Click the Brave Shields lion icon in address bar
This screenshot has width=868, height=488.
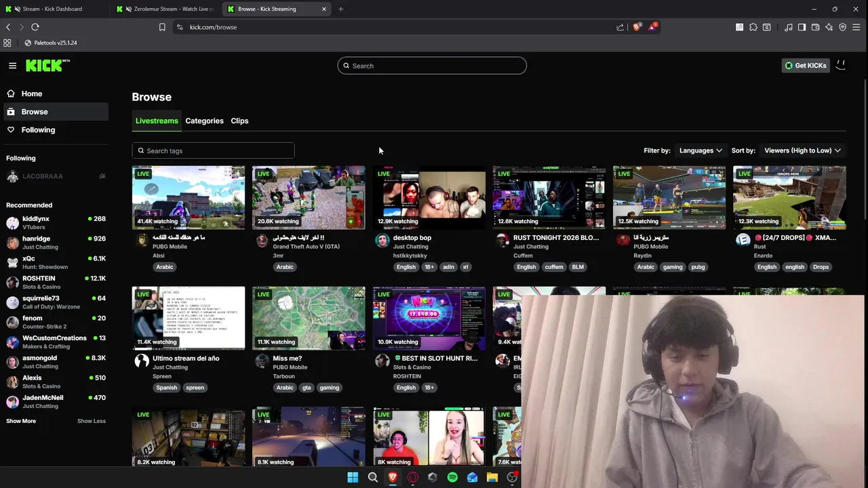[x=637, y=27]
